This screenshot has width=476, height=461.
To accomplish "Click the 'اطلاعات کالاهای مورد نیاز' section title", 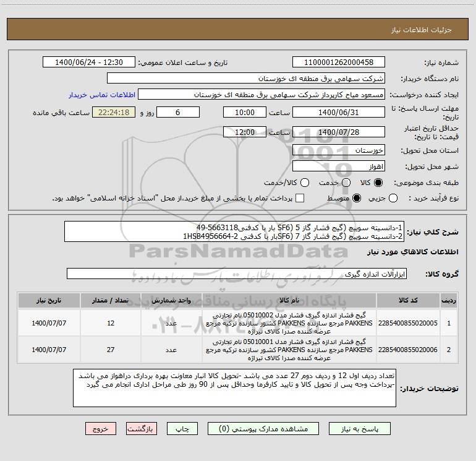I will pyautogui.click(x=413, y=252).
